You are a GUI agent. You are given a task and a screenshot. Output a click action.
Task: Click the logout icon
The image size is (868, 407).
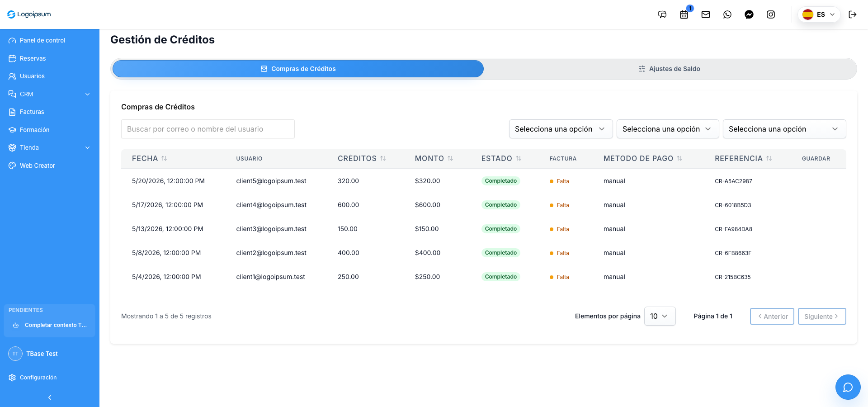[x=853, y=14]
